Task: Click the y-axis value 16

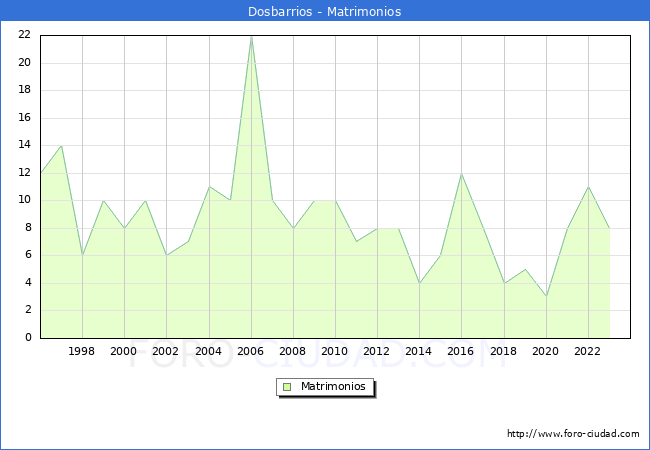Action: (x=25, y=118)
